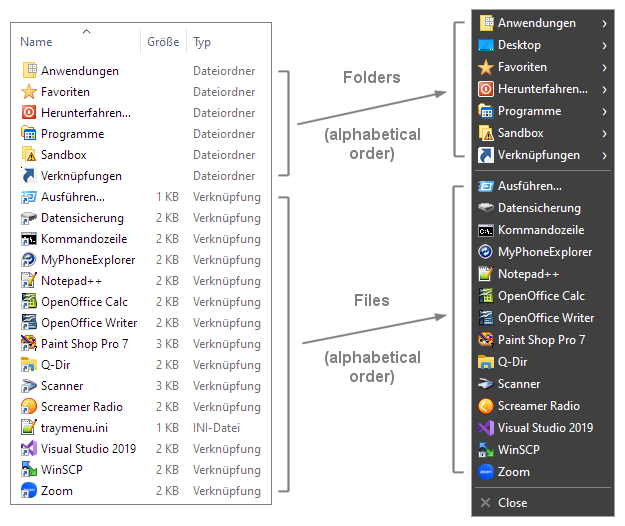Expand Verknüpfungen submenu arrow in dark menu
This screenshot has height=526, width=625.
coord(605,155)
